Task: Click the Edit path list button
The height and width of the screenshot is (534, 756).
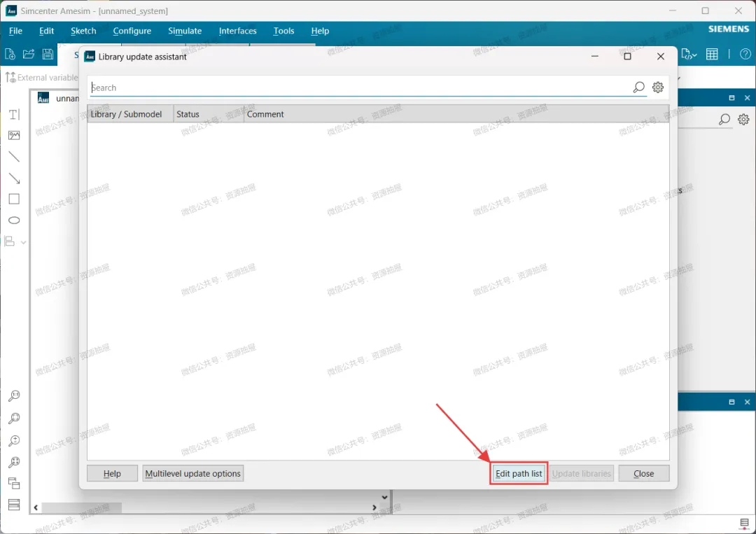Action: coord(519,473)
